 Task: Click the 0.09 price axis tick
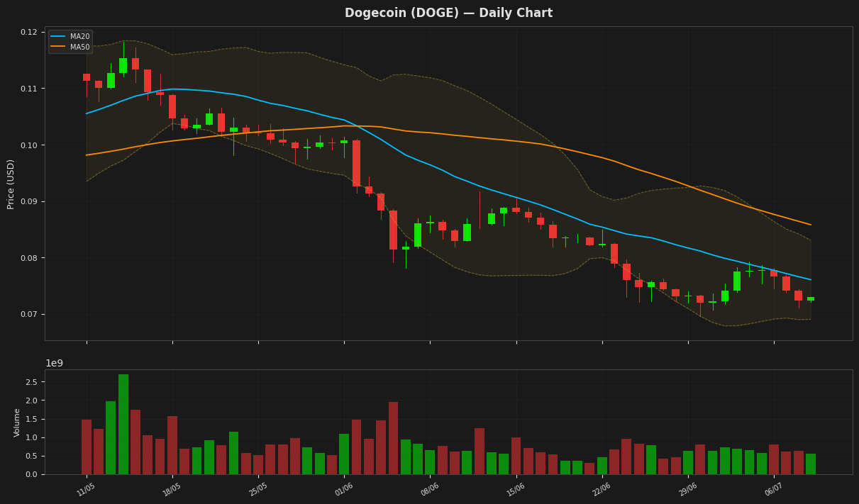tap(28, 202)
